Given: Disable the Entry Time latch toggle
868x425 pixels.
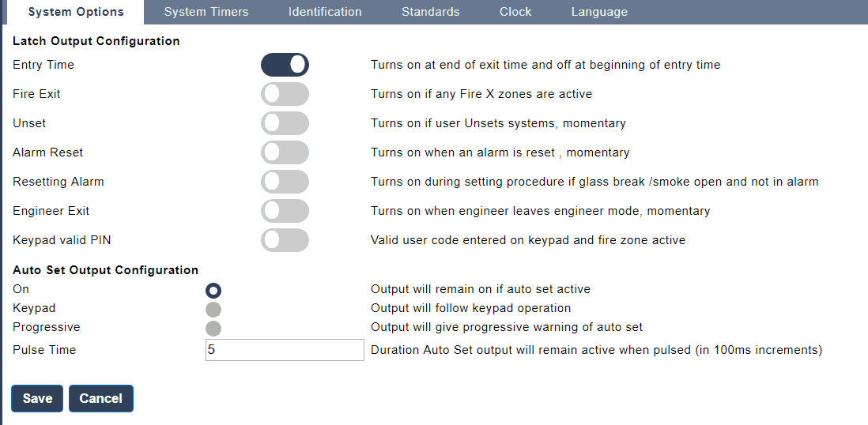Looking at the screenshot, I should [285, 65].
